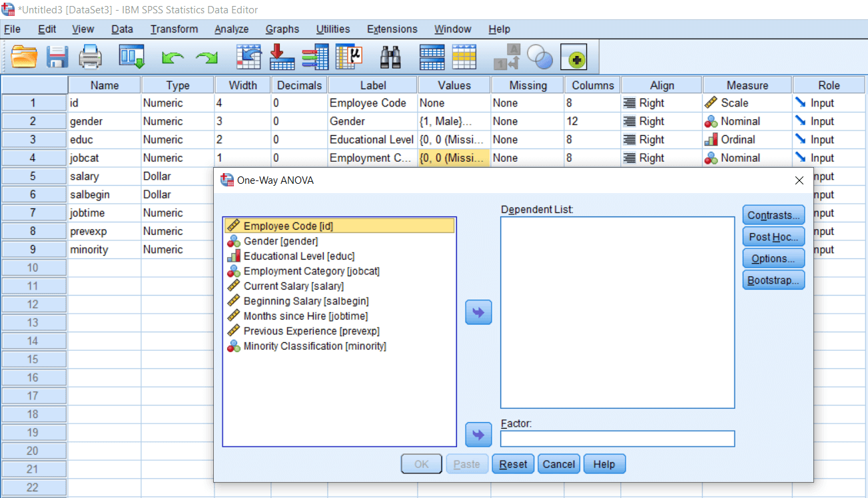This screenshot has width=868, height=498.
Task: Click the Scale measure cell for id
Action: (747, 103)
